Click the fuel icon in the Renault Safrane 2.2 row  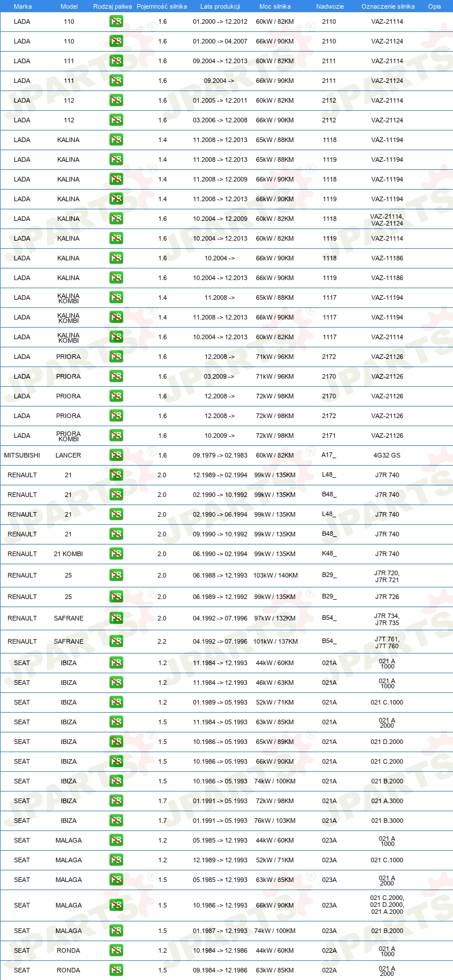116,641
